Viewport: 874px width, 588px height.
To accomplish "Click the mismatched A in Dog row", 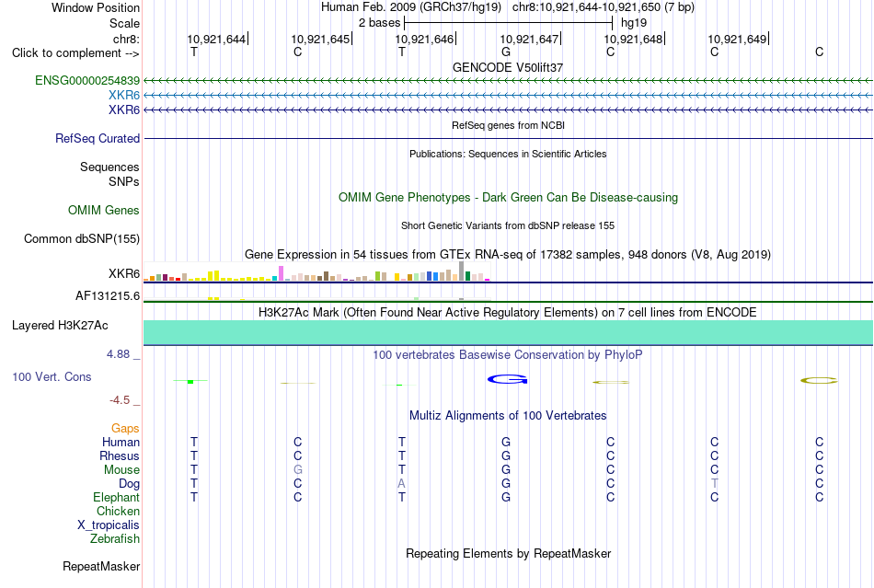I will (x=401, y=484).
